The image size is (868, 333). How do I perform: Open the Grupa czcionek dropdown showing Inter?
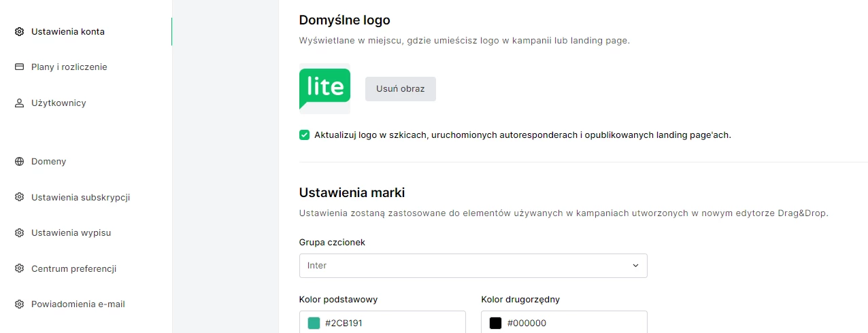tap(473, 266)
